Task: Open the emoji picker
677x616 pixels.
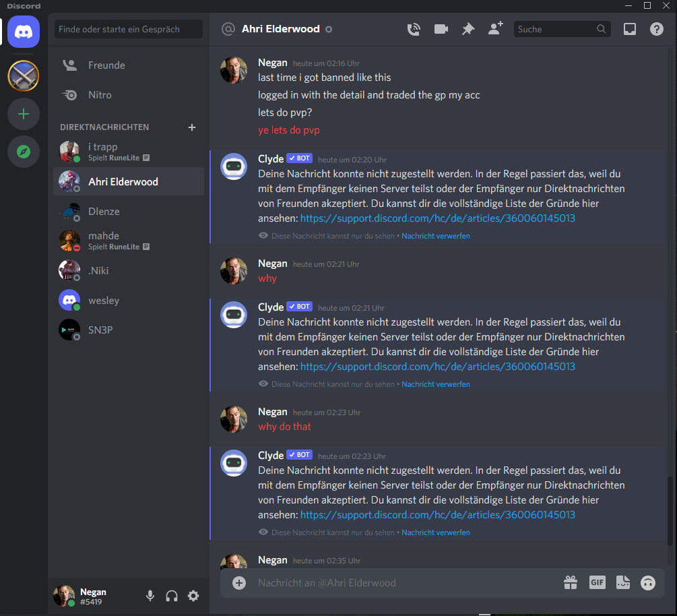Action: [x=648, y=583]
